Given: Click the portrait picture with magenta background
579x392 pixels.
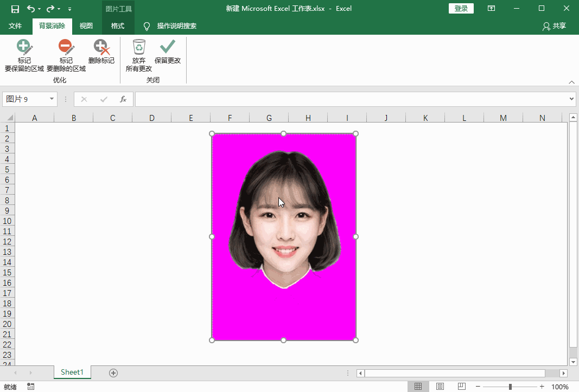Looking at the screenshot, I should [x=284, y=236].
